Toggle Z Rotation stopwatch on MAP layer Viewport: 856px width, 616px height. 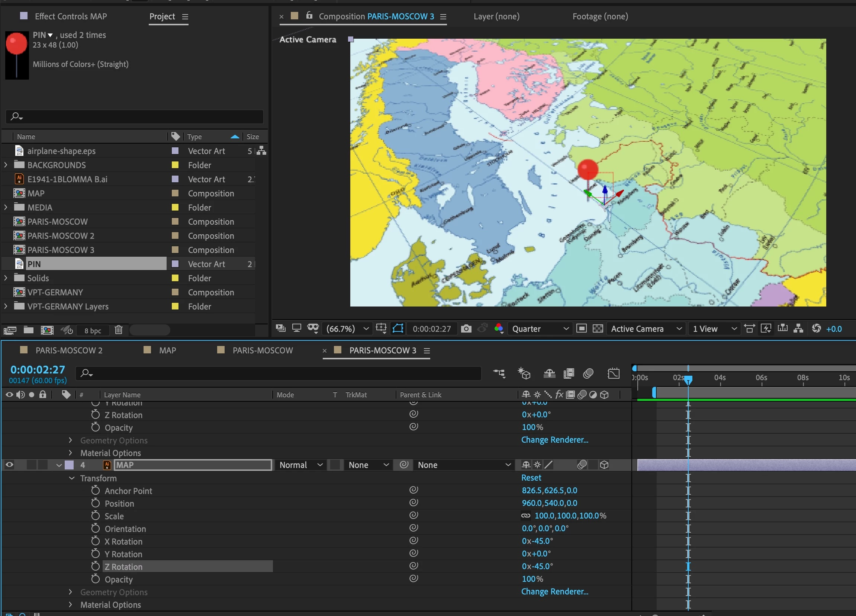(x=96, y=567)
